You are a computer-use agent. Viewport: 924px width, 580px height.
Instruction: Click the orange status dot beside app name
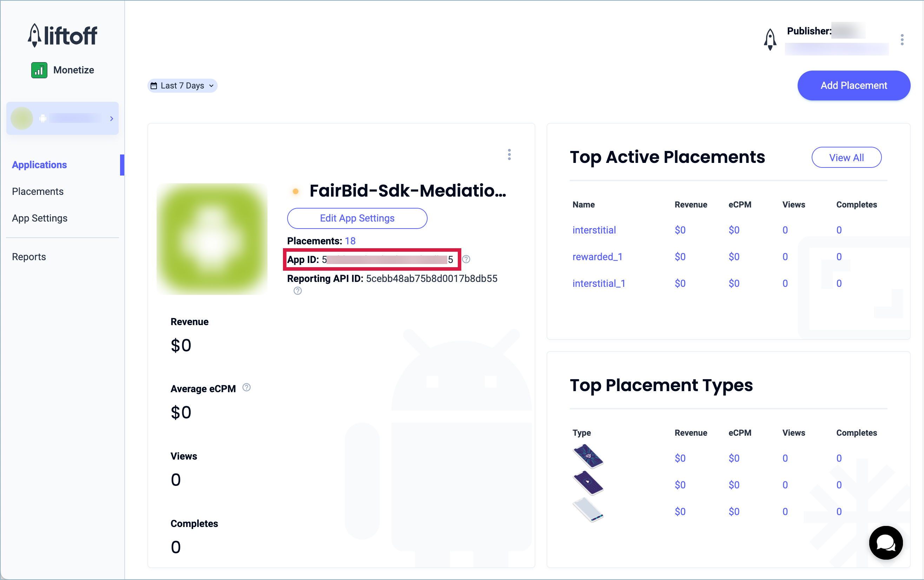295,191
